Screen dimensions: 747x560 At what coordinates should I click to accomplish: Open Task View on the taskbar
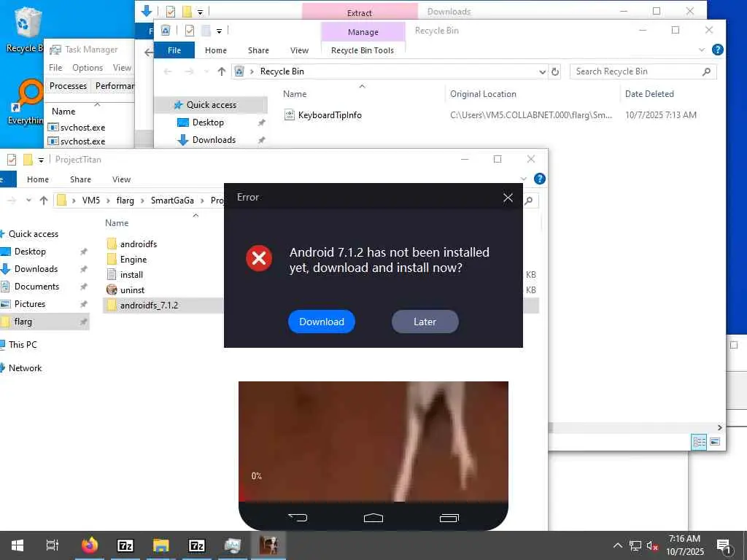tap(53, 545)
